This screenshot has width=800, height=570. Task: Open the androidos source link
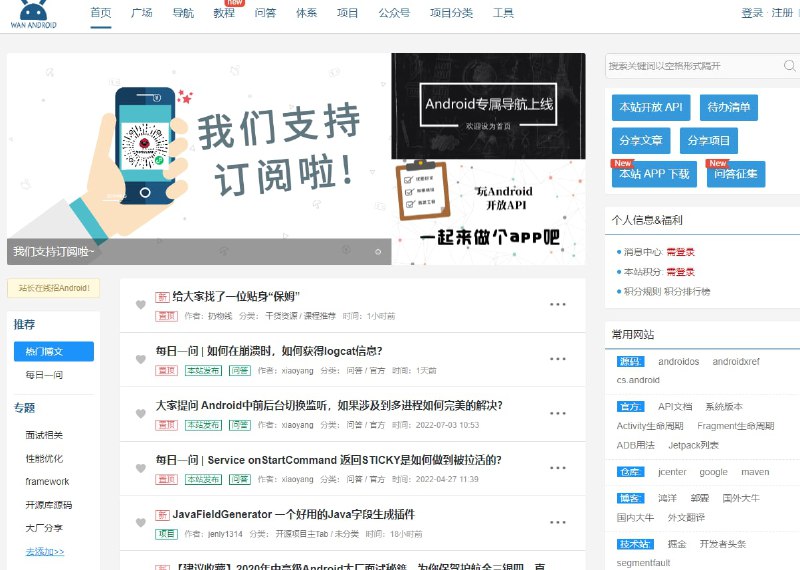[x=679, y=362]
